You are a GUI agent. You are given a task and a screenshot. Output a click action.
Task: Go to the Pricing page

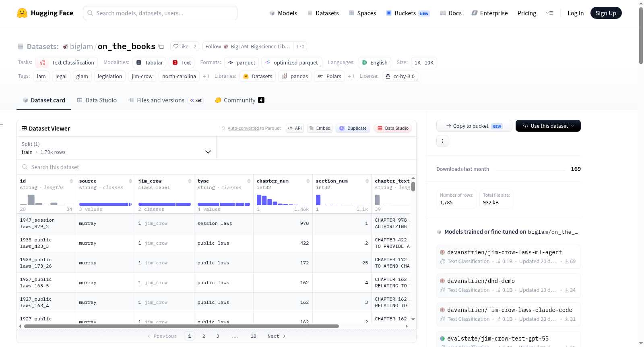pos(527,13)
